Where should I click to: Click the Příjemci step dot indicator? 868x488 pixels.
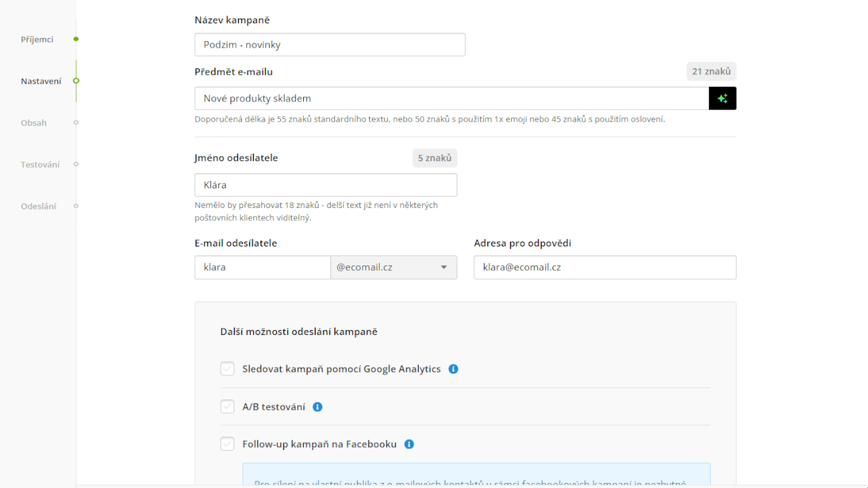76,39
